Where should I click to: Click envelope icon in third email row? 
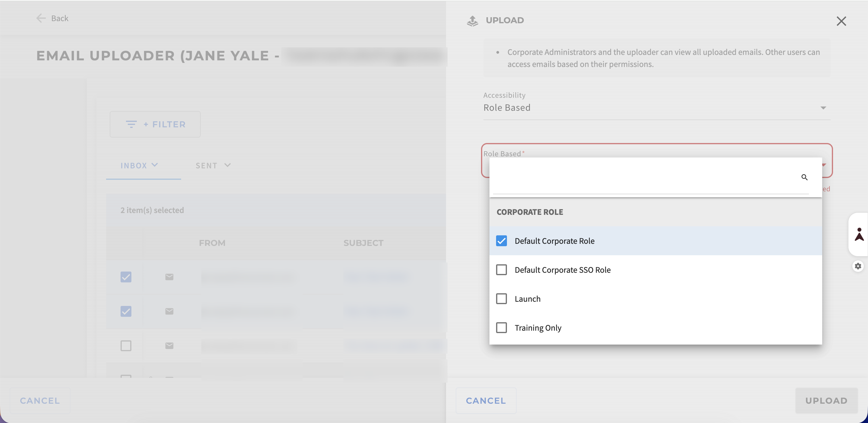(x=169, y=345)
